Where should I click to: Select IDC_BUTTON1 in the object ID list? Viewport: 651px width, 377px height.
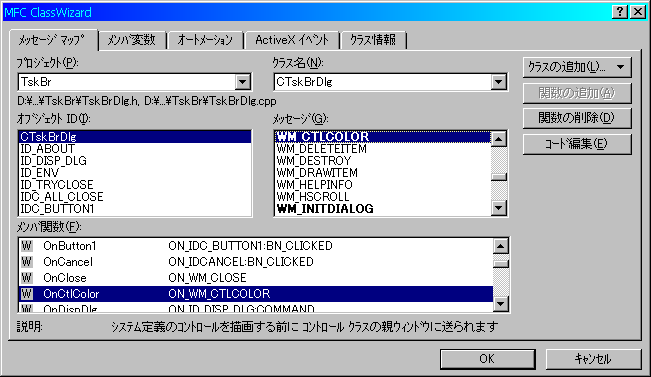click(135, 209)
